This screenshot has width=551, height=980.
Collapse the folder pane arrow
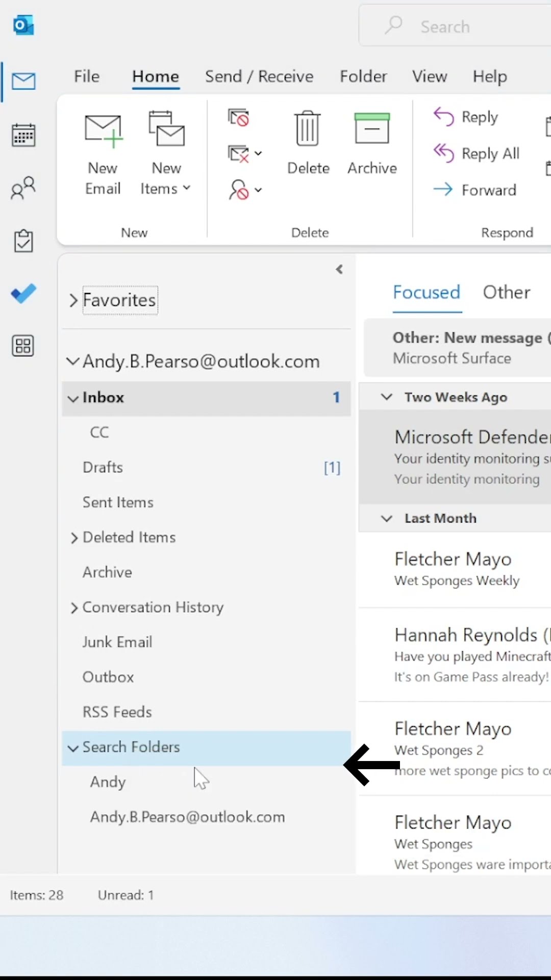click(339, 269)
